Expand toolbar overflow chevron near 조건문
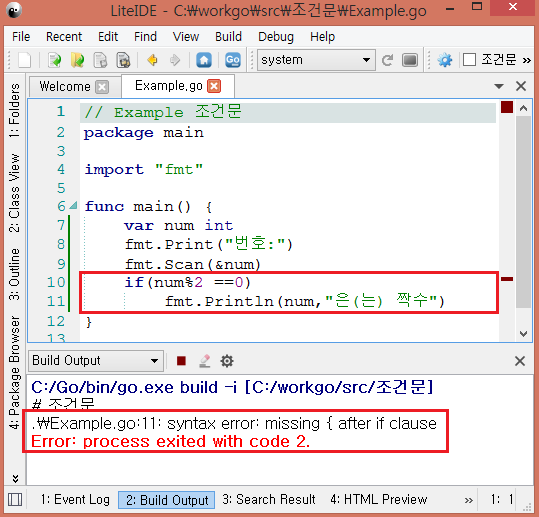Viewport: 539px width, 517px height. pyautogui.click(x=526, y=60)
